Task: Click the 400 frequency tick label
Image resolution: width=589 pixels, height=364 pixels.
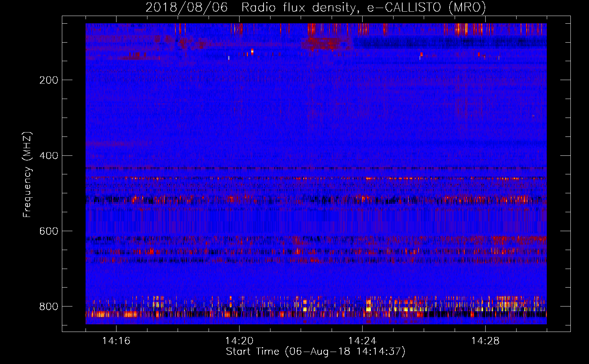Action: [49, 156]
